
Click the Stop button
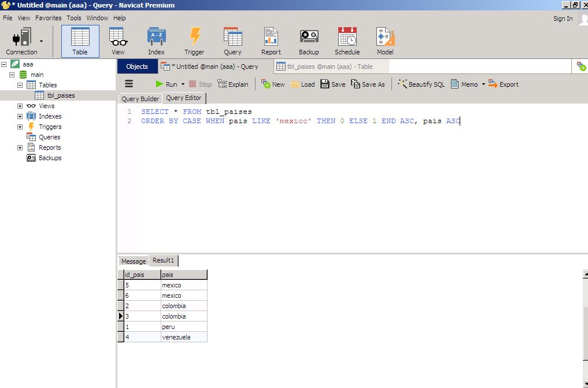[201, 84]
